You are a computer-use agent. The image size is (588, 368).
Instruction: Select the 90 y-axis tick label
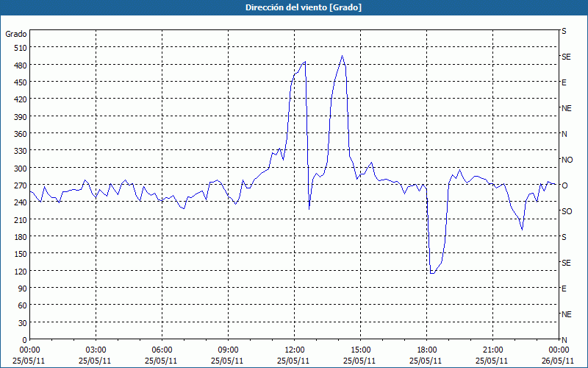point(22,289)
